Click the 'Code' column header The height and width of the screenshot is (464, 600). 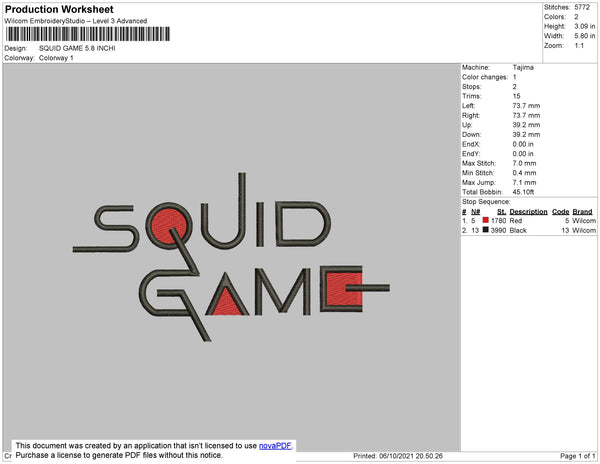561,212
